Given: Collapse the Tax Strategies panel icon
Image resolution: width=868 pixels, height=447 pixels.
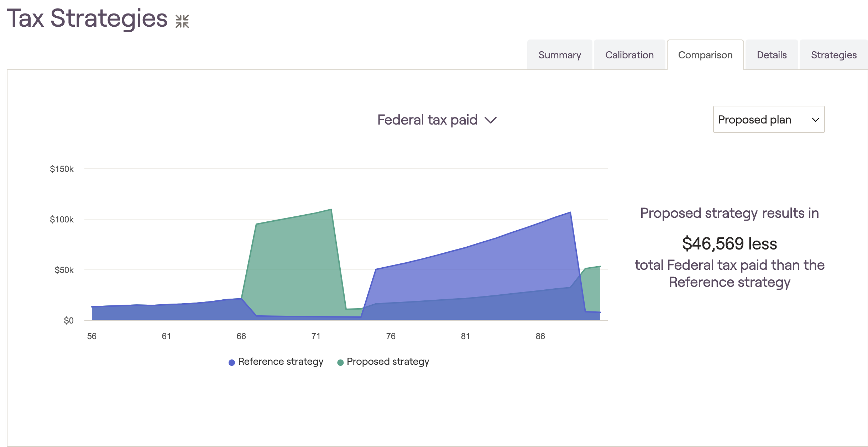Looking at the screenshot, I should 182,21.
